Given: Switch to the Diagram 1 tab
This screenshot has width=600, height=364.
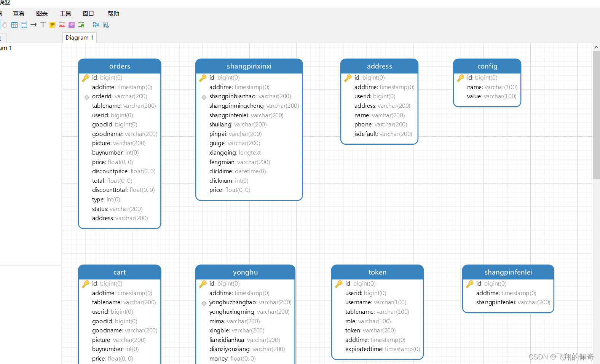Looking at the screenshot, I should (x=79, y=38).
